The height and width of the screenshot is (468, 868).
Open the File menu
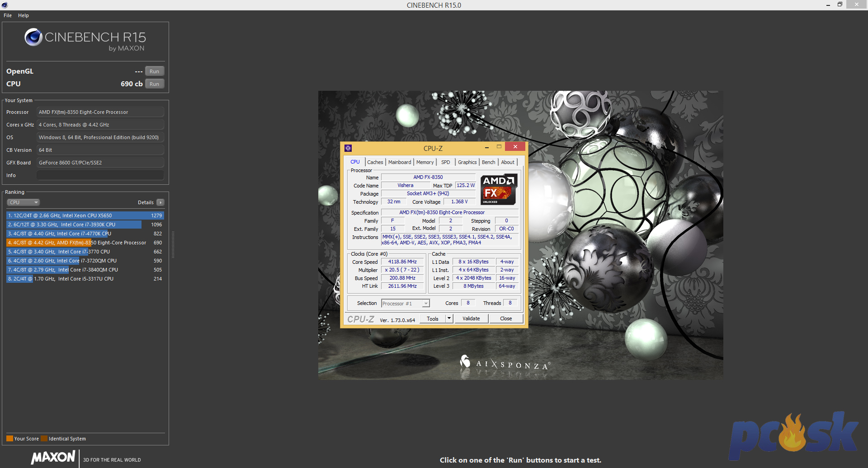point(8,15)
